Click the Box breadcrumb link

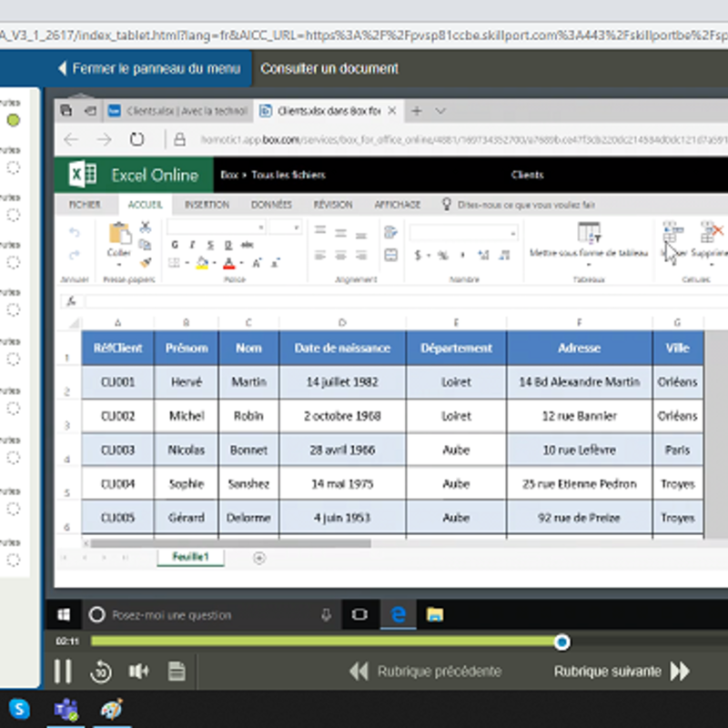(229, 175)
